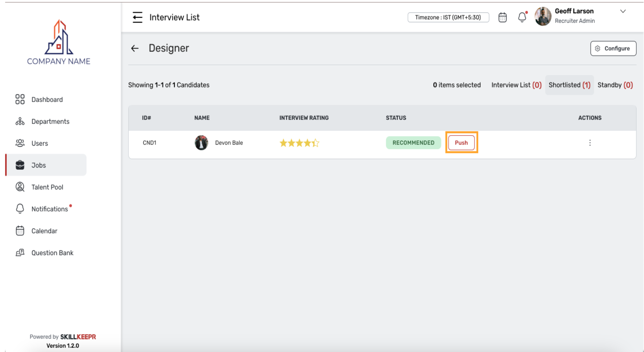Open the Calendar icon in the top bar
The width and height of the screenshot is (644, 352).
tap(503, 17)
